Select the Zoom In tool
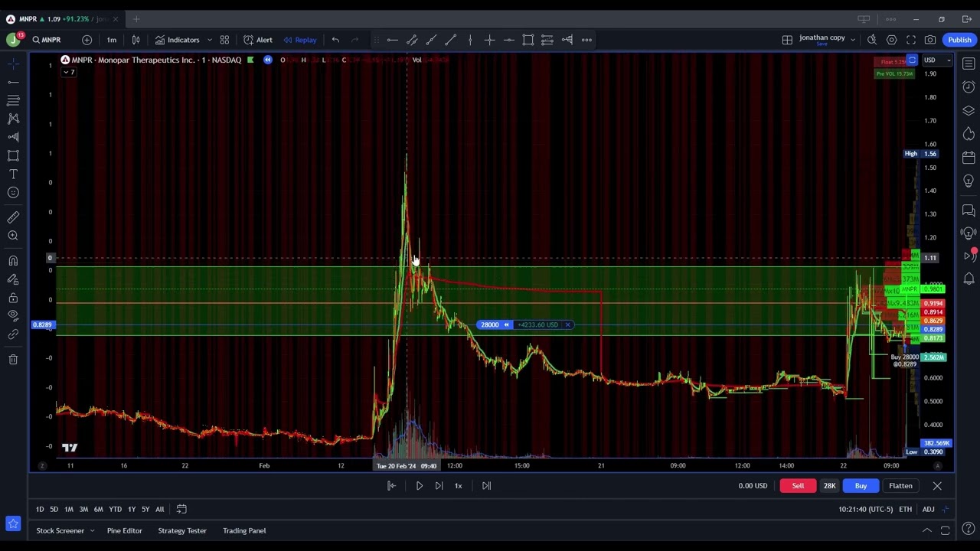Screen dimensions: 980x551 coord(13,236)
